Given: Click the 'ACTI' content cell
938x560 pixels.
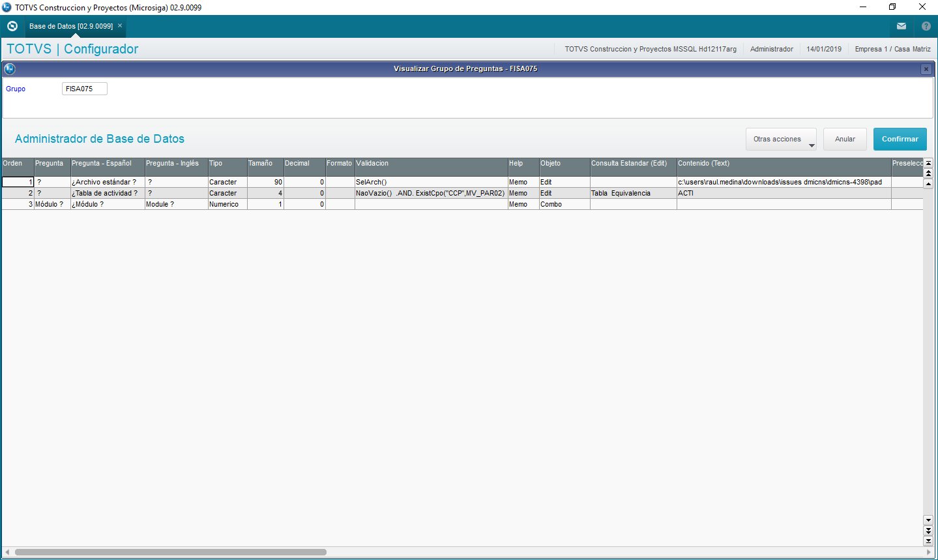Looking at the screenshot, I should click(784, 194).
